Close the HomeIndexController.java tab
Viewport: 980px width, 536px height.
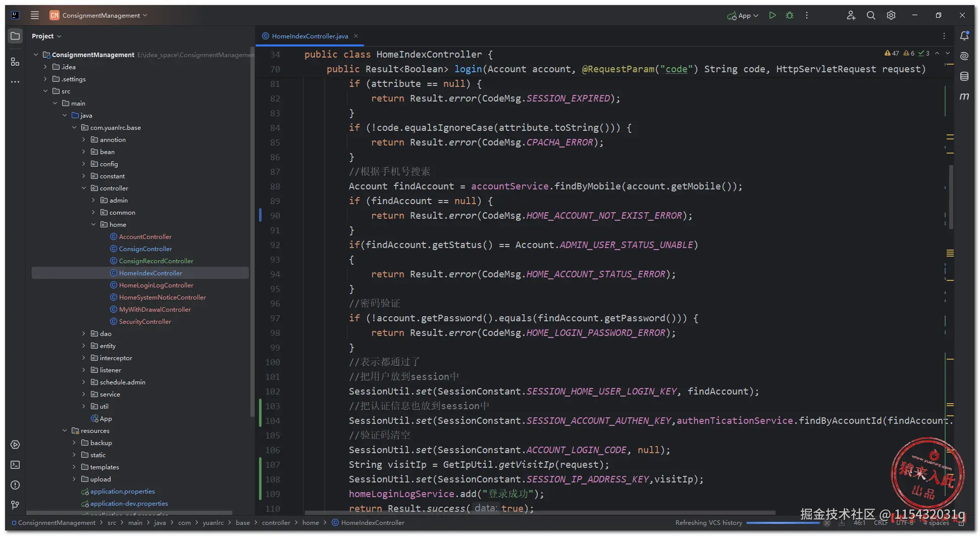[x=356, y=36]
